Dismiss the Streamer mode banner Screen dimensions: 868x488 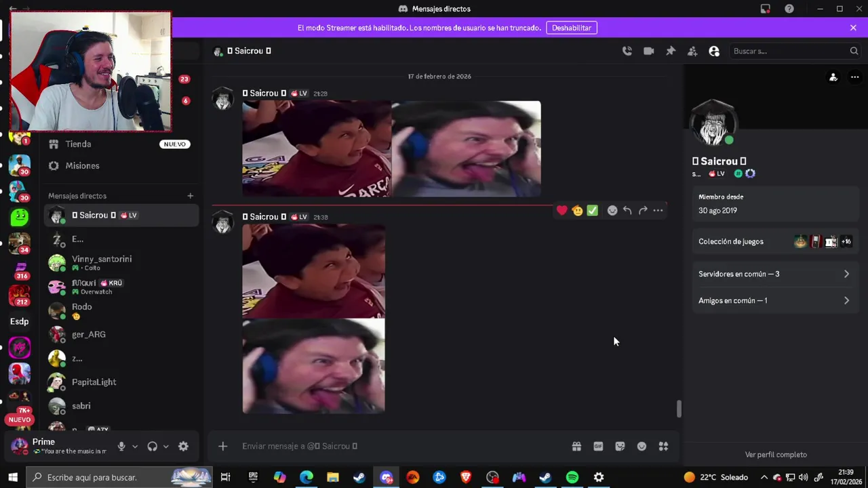pyautogui.click(x=853, y=28)
